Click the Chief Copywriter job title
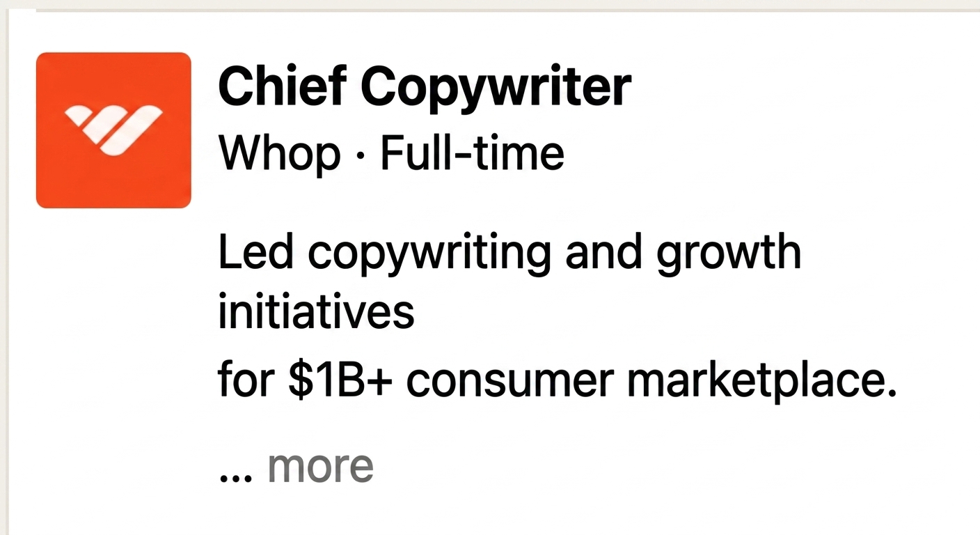 (424, 86)
